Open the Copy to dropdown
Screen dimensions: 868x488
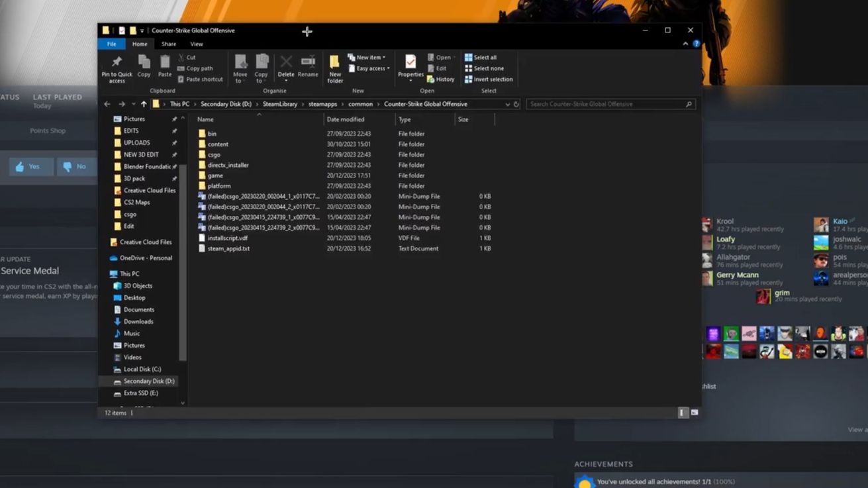point(262,69)
